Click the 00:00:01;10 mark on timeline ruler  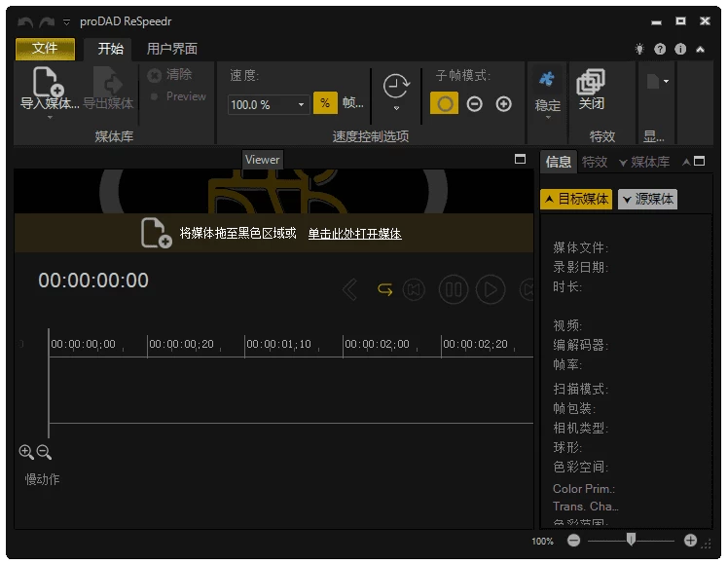(x=277, y=344)
